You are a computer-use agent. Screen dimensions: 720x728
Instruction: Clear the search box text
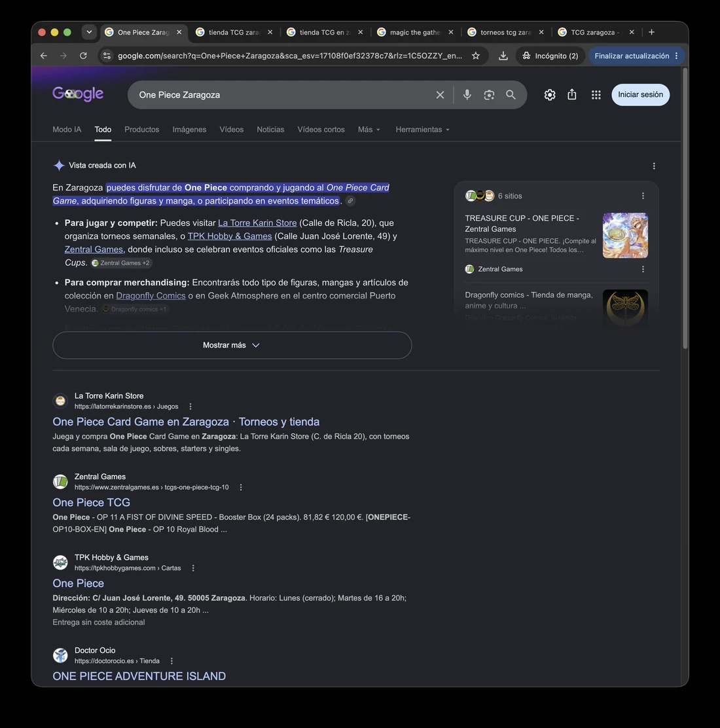click(x=440, y=95)
